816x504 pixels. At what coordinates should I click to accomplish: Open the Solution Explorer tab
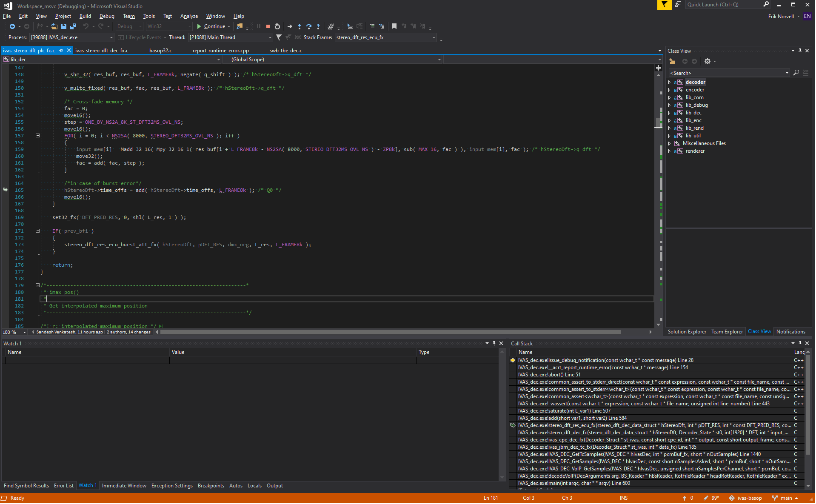(687, 332)
